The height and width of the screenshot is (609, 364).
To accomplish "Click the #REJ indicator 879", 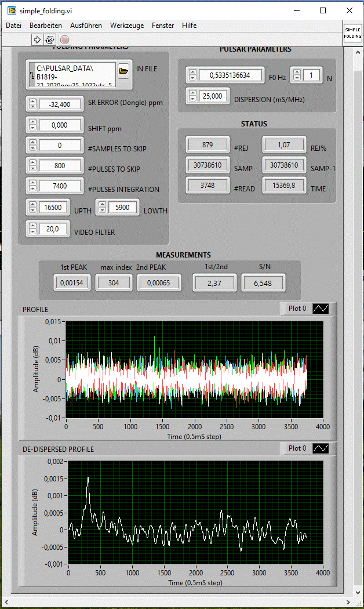I will tap(208, 144).
